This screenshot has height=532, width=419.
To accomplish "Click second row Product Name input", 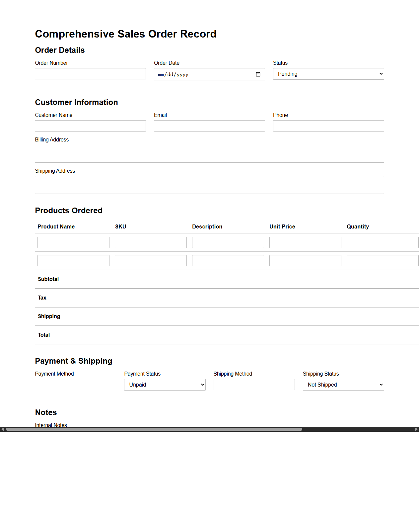I will [x=73, y=261].
